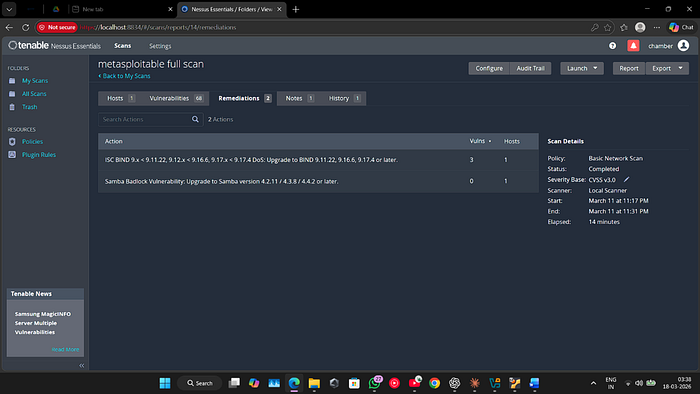Open the Policies resource page
Viewport: 700px width, 394px height.
(x=33, y=141)
